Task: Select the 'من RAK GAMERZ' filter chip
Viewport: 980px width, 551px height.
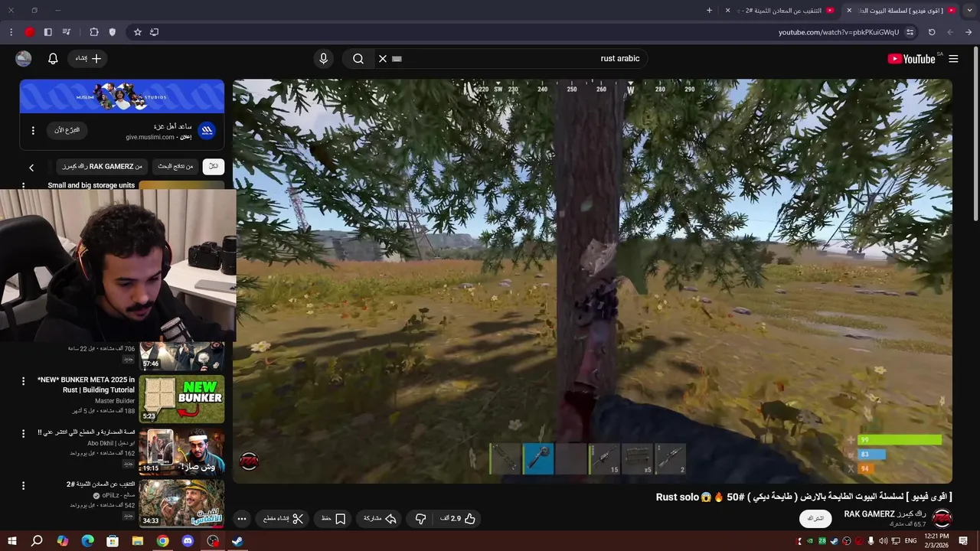Action: (103, 166)
